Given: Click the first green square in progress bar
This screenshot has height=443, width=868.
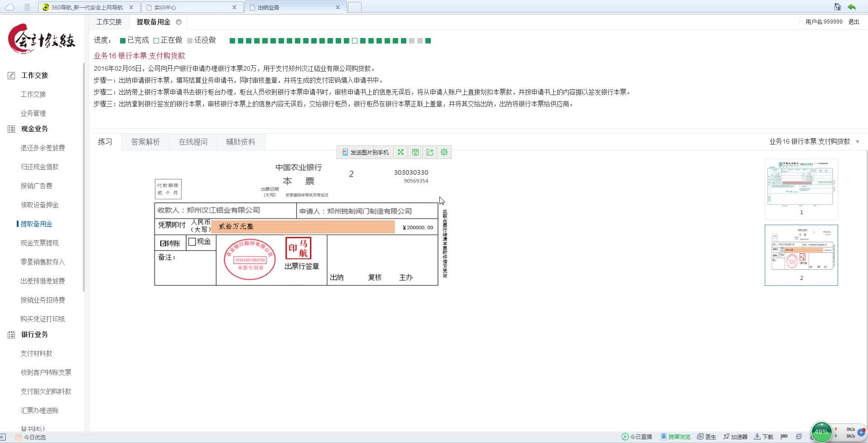Looking at the screenshot, I should point(232,41).
